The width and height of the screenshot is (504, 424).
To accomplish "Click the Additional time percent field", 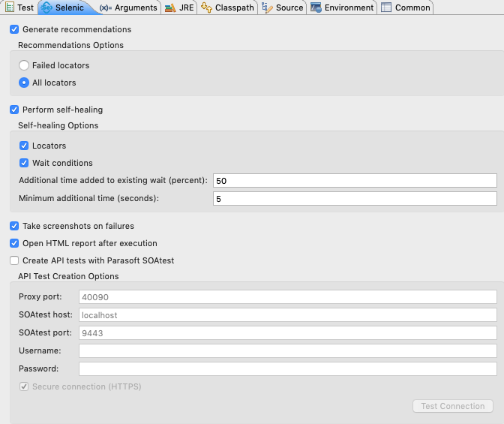I will [355, 180].
